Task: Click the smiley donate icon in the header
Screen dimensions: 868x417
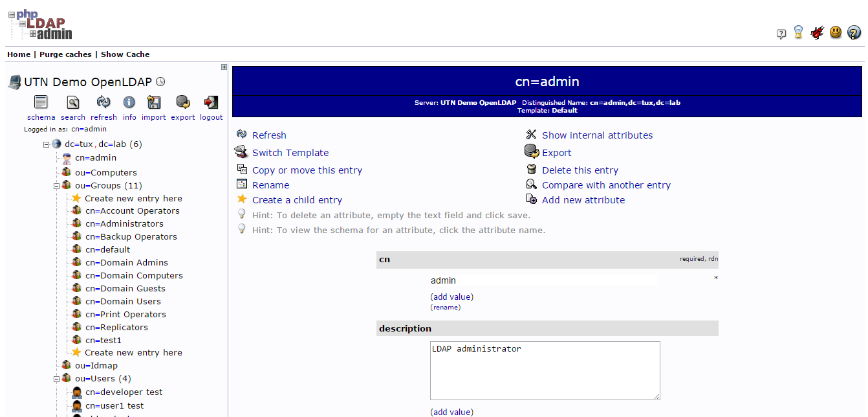Action: (836, 32)
